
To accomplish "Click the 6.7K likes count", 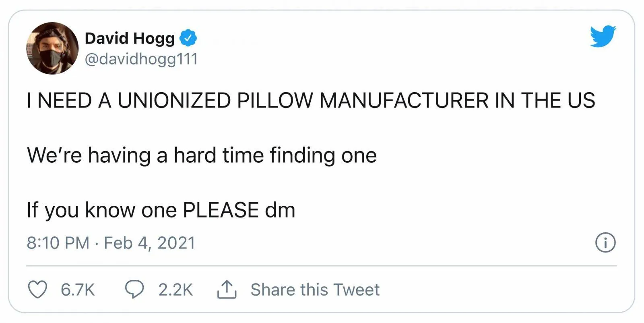I will pos(78,290).
